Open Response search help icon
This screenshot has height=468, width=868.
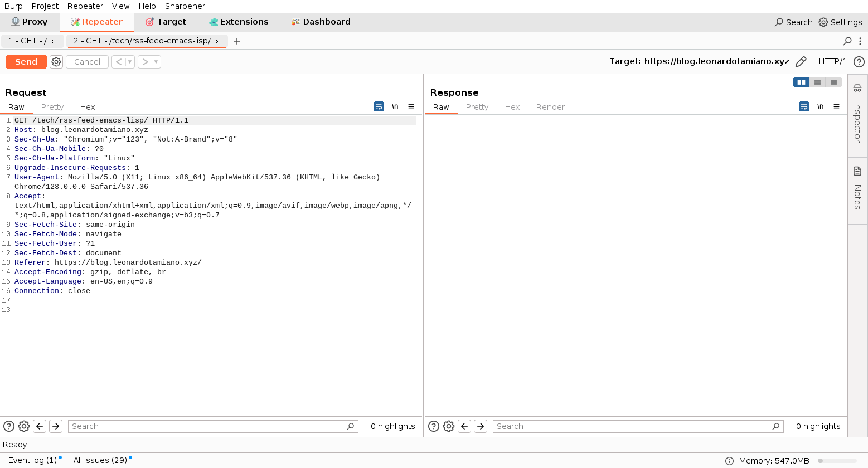click(x=434, y=426)
